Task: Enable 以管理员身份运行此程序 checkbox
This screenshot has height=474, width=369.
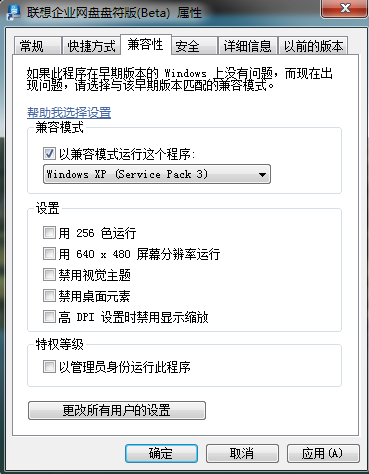Action: 49,367
